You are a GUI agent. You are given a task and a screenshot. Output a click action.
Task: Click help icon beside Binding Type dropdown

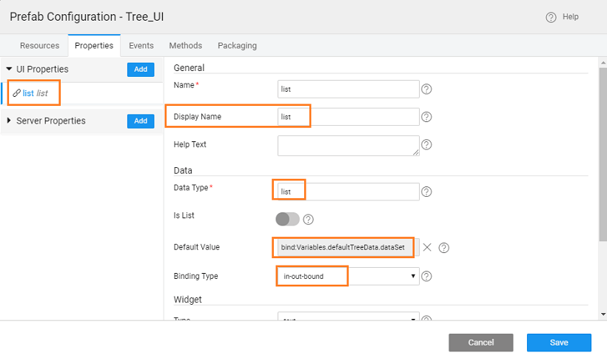(426, 277)
